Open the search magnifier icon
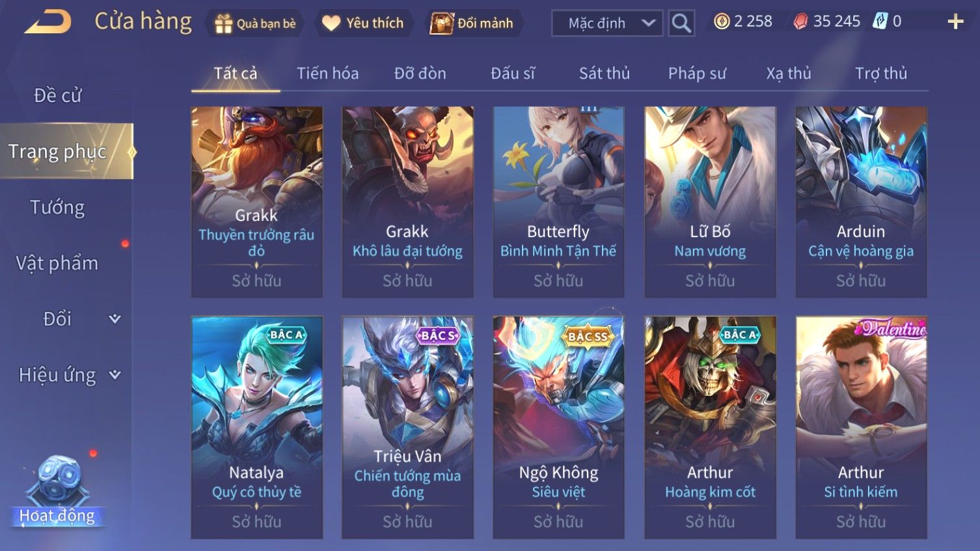 point(681,23)
